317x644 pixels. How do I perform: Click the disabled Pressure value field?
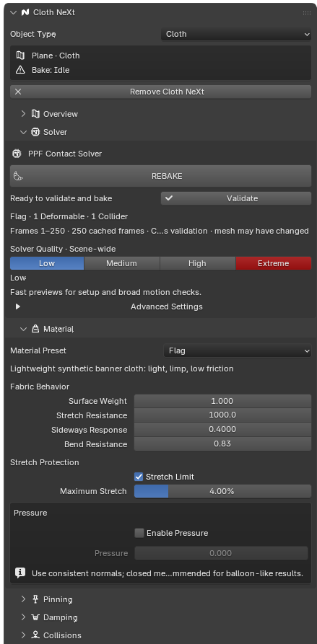221,553
